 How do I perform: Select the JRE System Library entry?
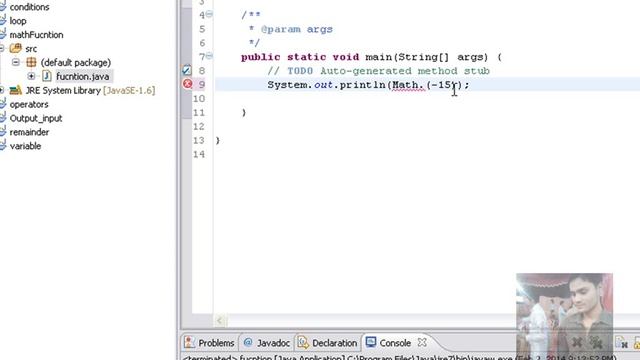(x=90, y=90)
